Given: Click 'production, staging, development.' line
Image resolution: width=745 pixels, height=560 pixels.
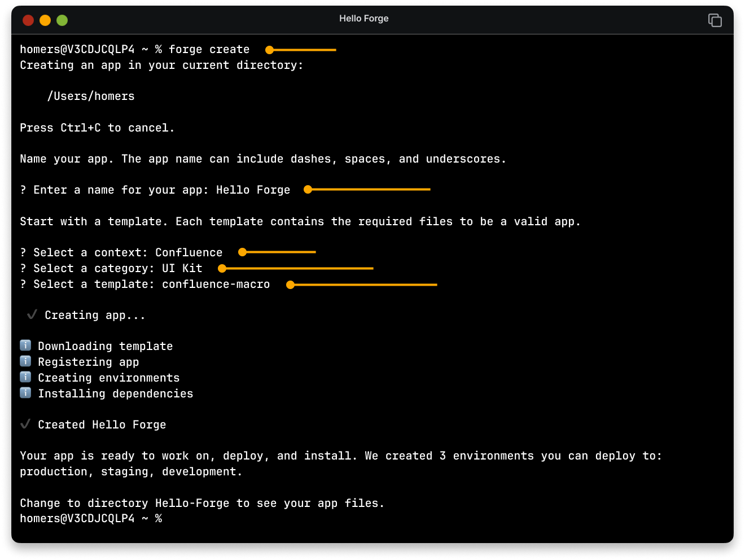Looking at the screenshot, I should (131, 472).
